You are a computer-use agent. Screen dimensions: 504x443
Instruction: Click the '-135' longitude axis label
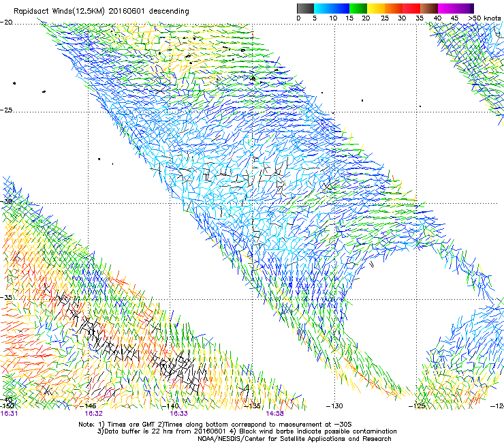[252, 406]
